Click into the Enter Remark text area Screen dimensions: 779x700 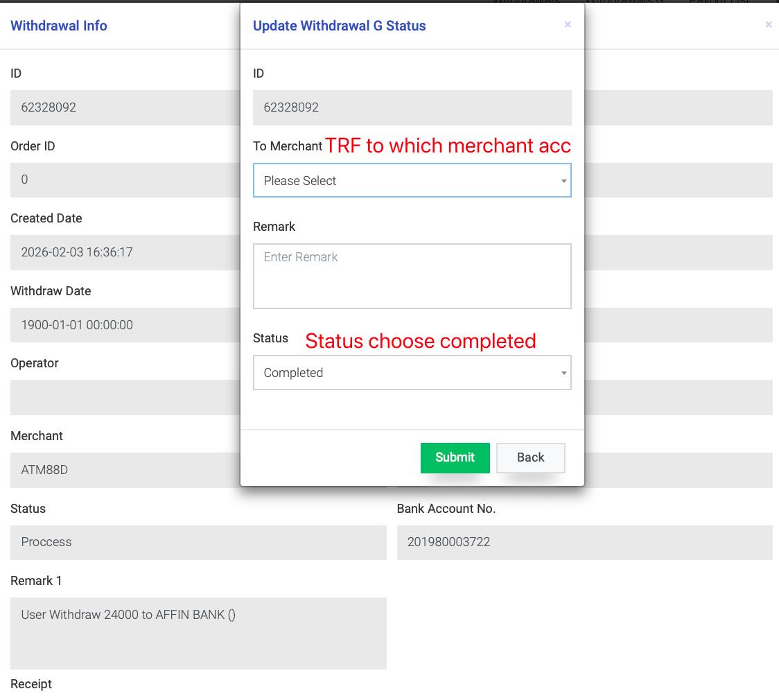tap(412, 276)
